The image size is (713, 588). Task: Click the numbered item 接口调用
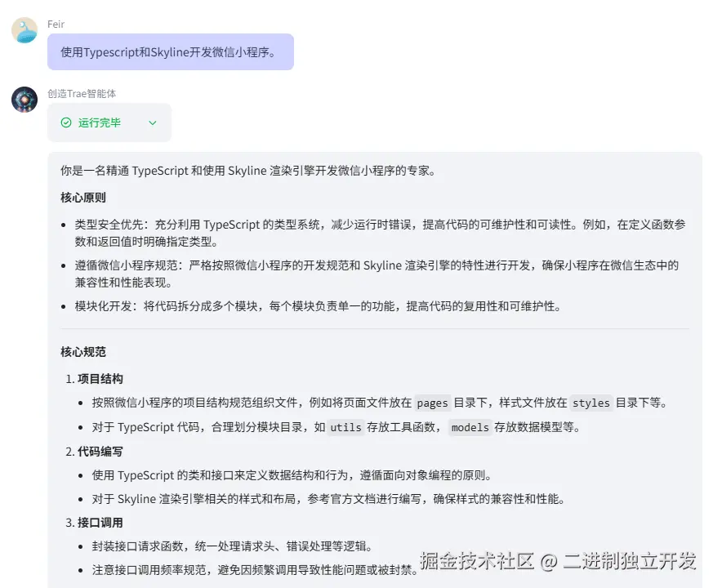point(100,523)
